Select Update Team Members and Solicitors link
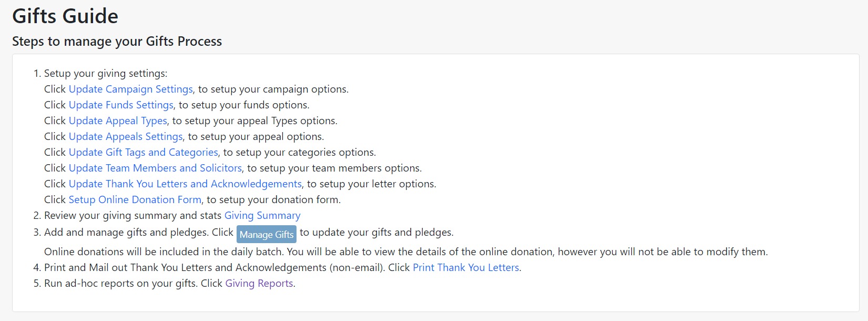The image size is (868, 321). [x=155, y=168]
